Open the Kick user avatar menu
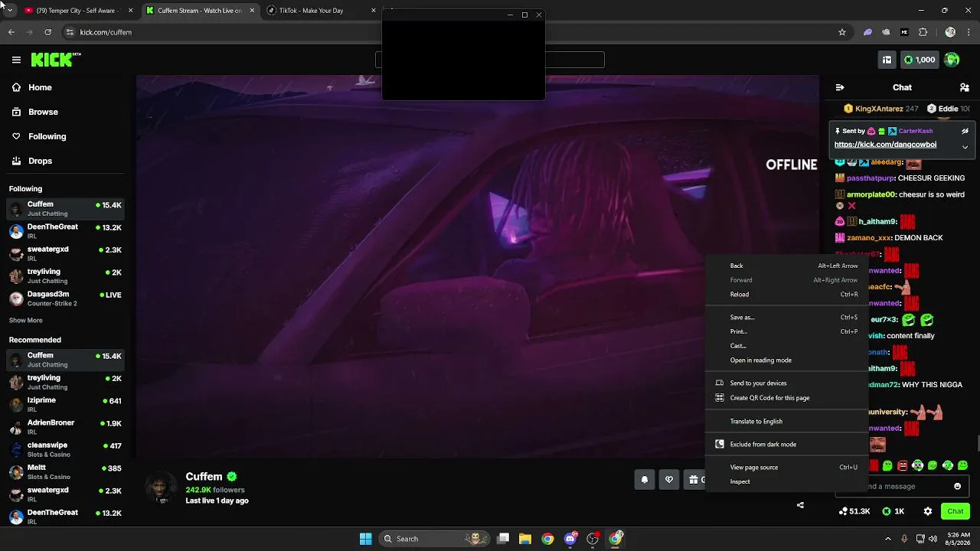 (952, 60)
